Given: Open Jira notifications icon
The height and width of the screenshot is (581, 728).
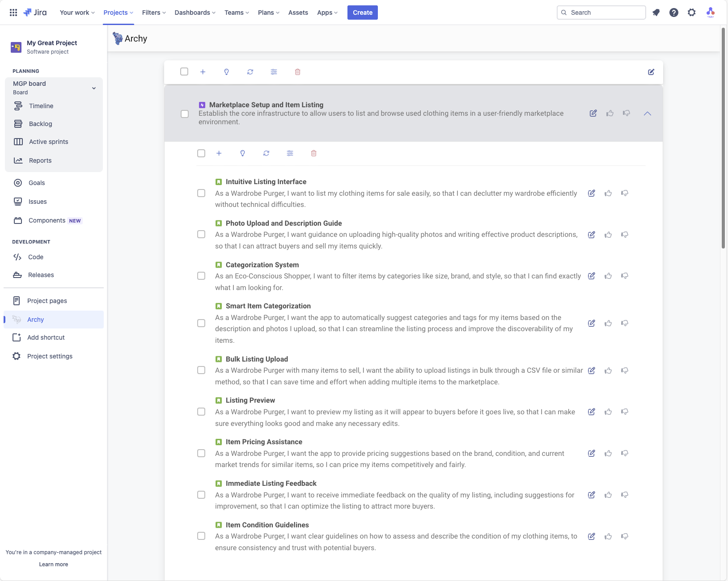Looking at the screenshot, I should pyautogui.click(x=656, y=13).
